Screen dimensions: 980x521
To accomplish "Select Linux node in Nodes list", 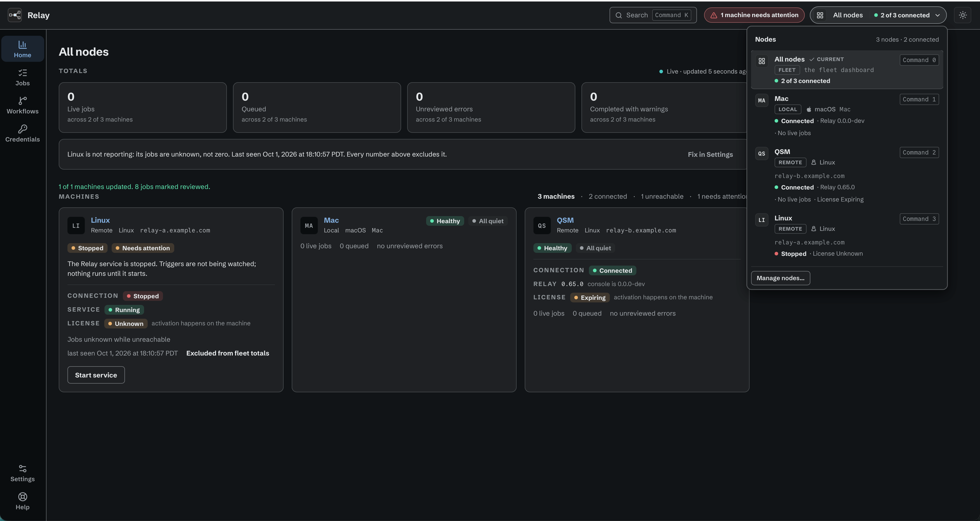I will click(847, 236).
